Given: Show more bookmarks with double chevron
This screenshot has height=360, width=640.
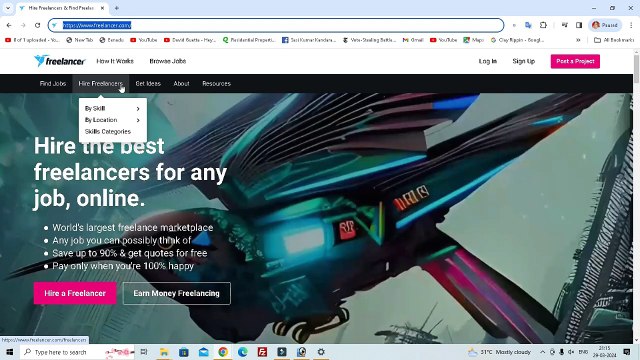Looking at the screenshot, I should pyautogui.click(x=578, y=40).
